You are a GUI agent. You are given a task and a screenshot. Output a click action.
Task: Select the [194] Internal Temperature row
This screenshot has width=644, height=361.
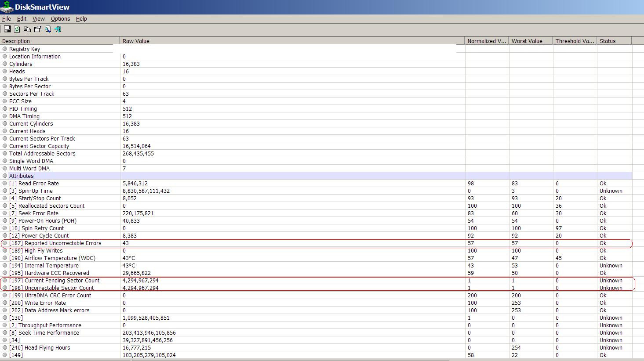316,265
